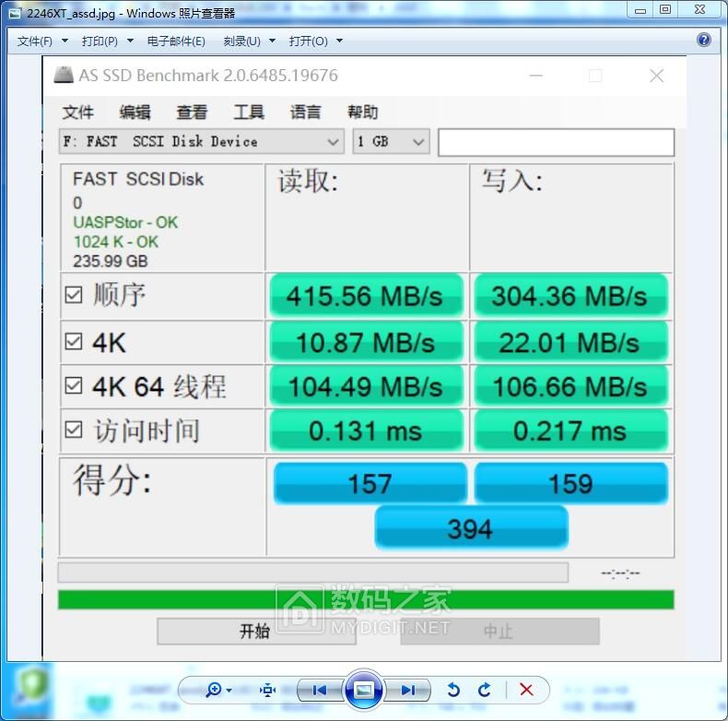Rotate image clockwise

tap(484, 690)
